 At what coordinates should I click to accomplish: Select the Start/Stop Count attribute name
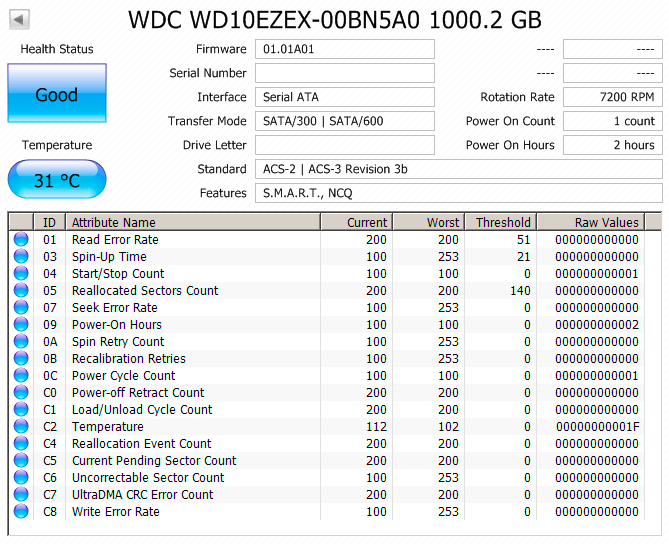[118, 273]
